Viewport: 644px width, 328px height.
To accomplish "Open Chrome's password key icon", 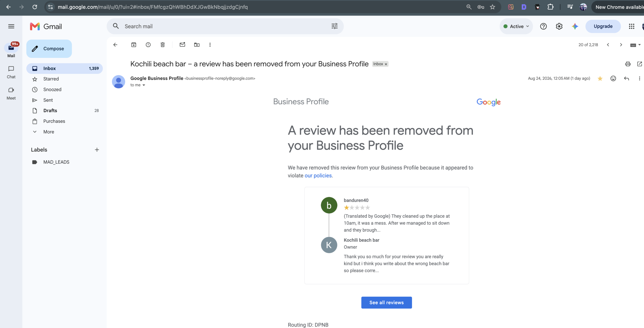I will 481,7.
